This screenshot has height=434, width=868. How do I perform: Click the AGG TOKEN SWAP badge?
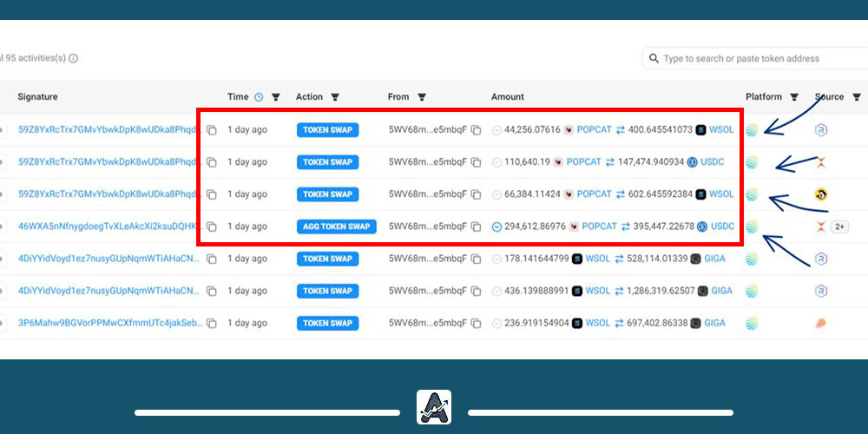click(337, 227)
